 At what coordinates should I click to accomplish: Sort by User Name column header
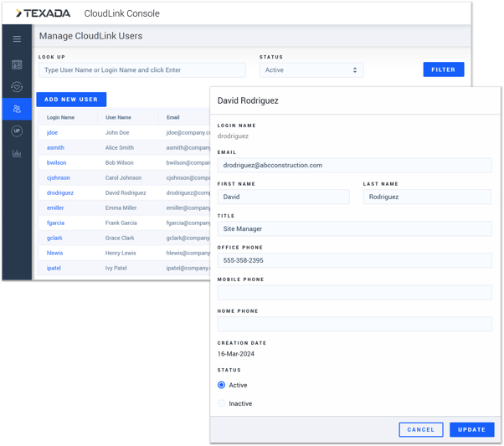click(x=118, y=118)
